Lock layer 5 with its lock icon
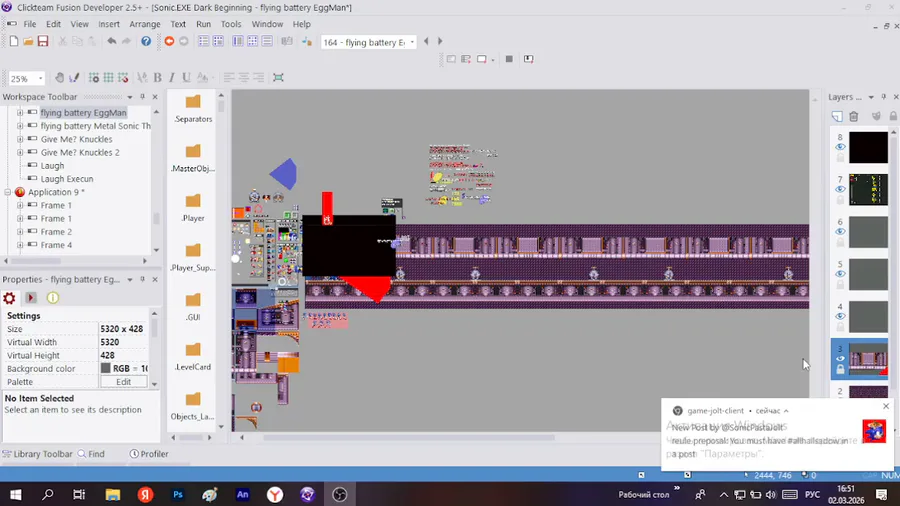Screen dimensions: 900x506 click(x=840, y=285)
